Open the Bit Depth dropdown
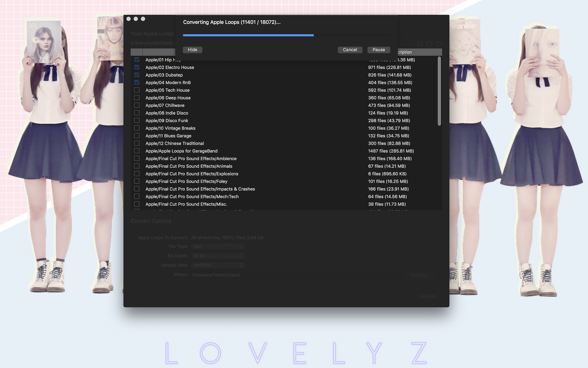 click(218, 256)
